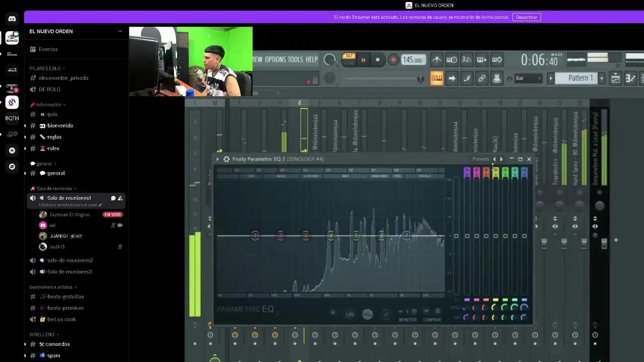Join the sala-de-reuniones2 voice channel

pyautogui.click(x=70, y=260)
